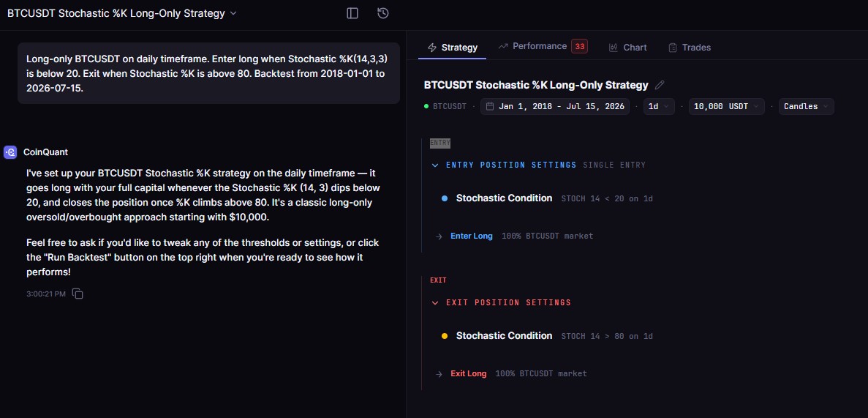Image resolution: width=868 pixels, height=418 pixels.
Task: Open the chat history clock icon
Action: pyautogui.click(x=383, y=13)
